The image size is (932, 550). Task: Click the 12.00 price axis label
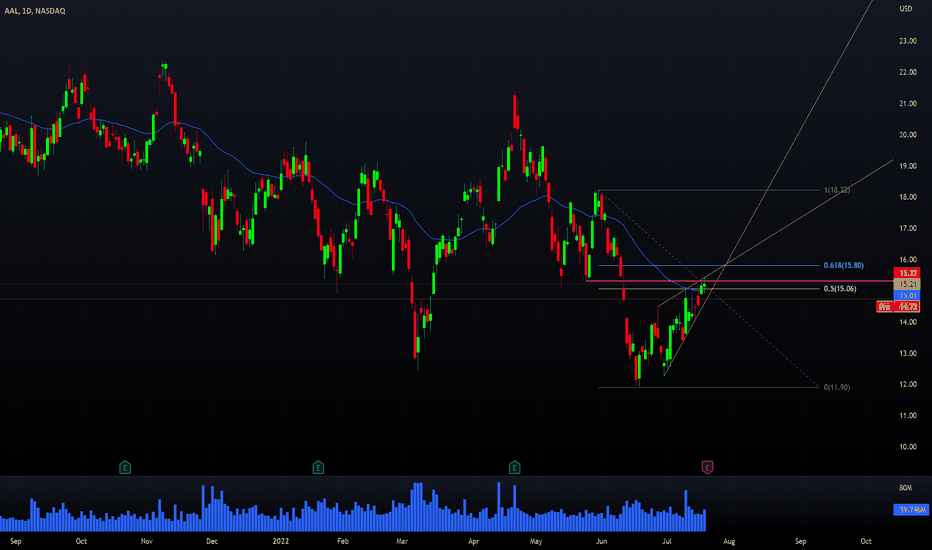click(908, 385)
